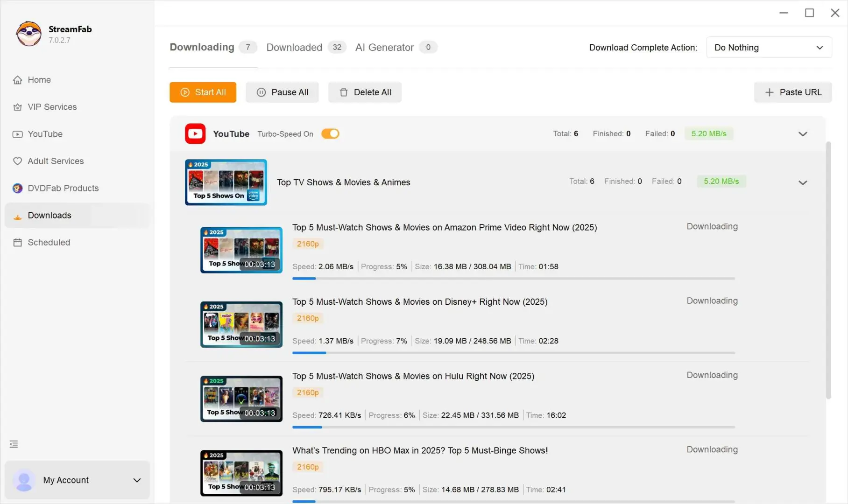The width and height of the screenshot is (848, 504).
Task: Click Downloading status of Disney+ item
Action: (712, 301)
